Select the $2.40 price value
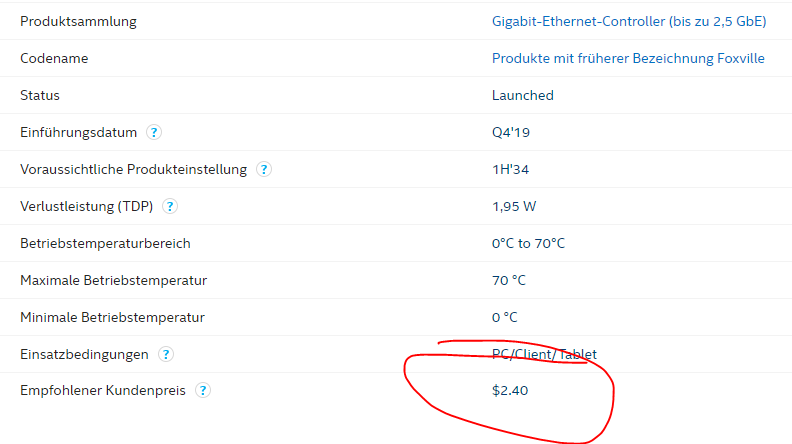This screenshot has width=792, height=444. 510,390
